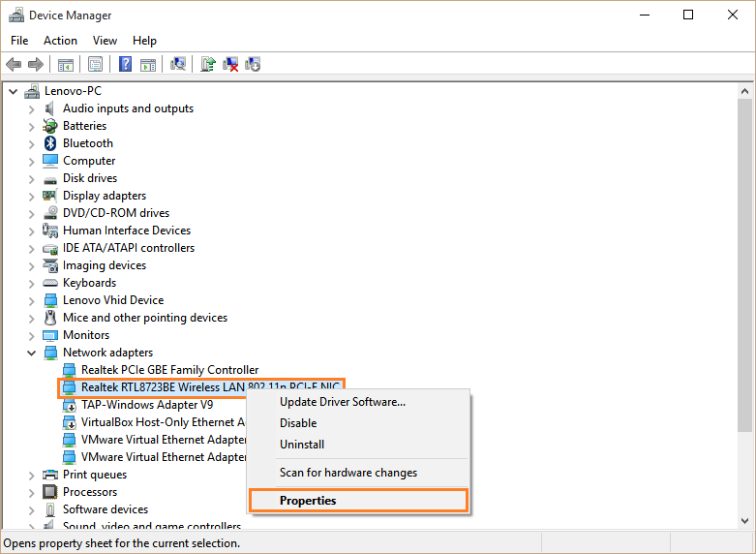Click the Display adapters card icon
This screenshot has width=756, height=554.
click(49, 196)
